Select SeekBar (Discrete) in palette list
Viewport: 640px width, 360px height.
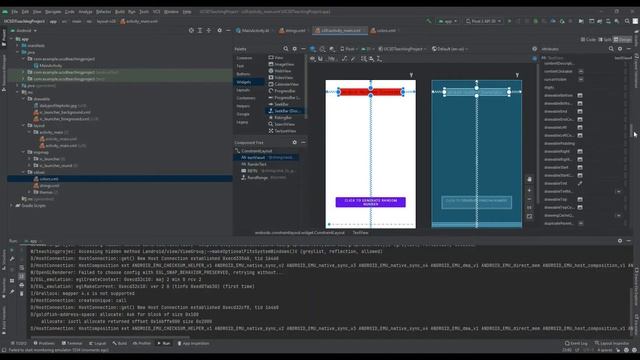[x=285, y=111]
